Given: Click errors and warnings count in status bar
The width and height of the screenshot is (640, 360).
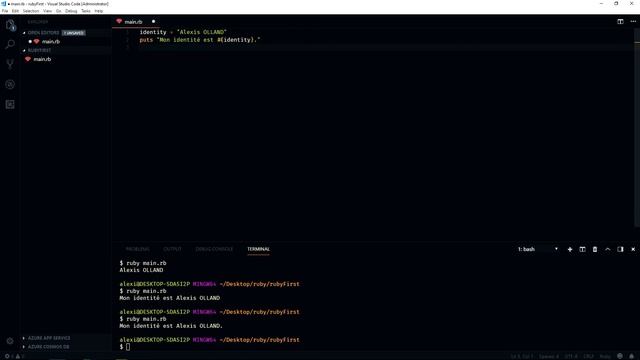Looking at the screenshot, I should tap(14, 356).
